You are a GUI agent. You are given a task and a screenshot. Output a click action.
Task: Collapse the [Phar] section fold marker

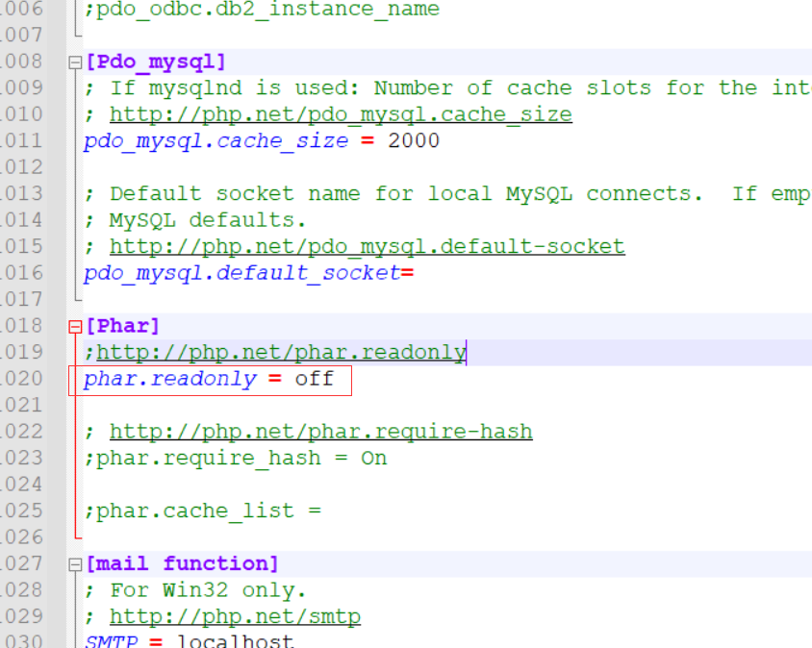(75, 326)
